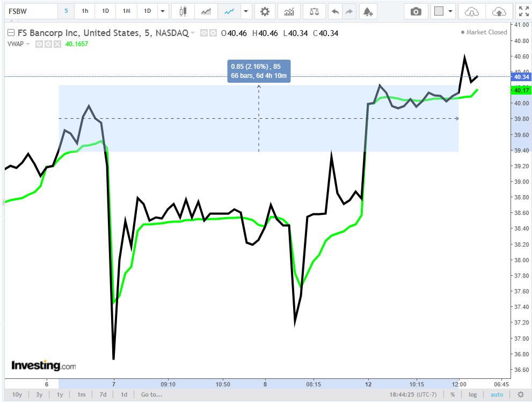Open the chart style dropdown arrow
Viewport: 532px width, 402px height.
245,10
